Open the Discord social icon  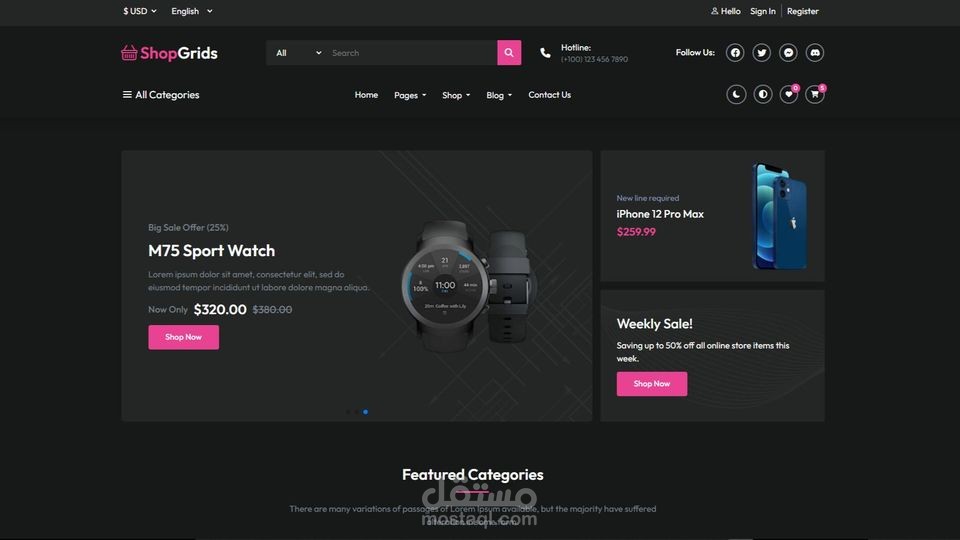(x=815, y=53)
